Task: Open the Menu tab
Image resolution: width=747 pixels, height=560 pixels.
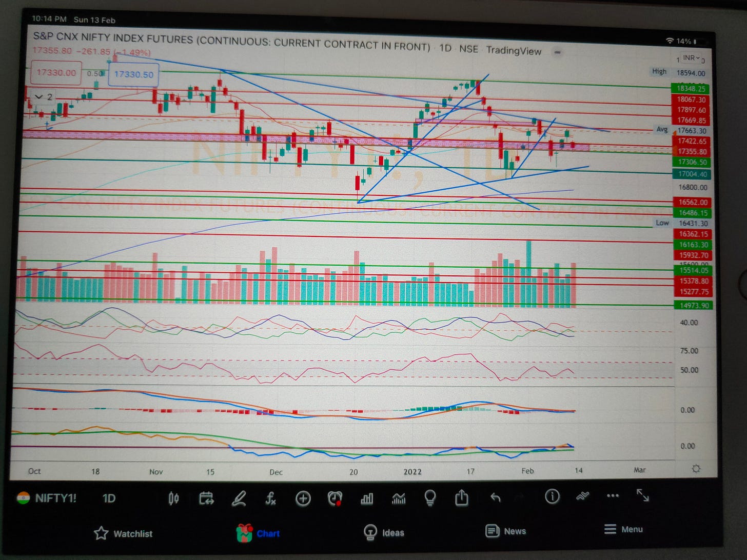Action: click(623, 529)
